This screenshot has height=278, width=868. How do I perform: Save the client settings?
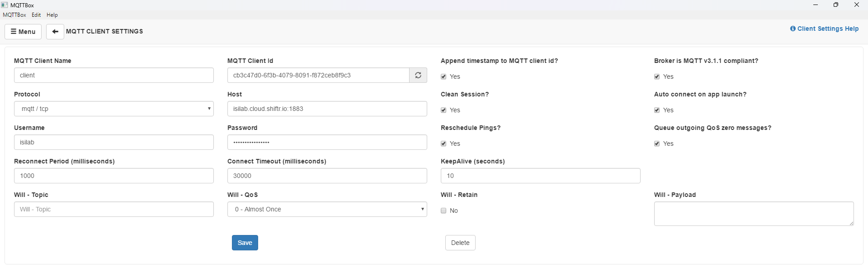point(245,243)
